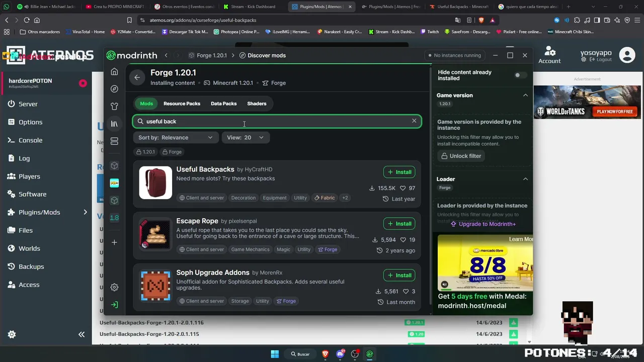Image resolution: width=644 pixels, height=362 pixels.
Task: Click the Fabric tag on Useful Backpacks
Action: click(325, 198)
